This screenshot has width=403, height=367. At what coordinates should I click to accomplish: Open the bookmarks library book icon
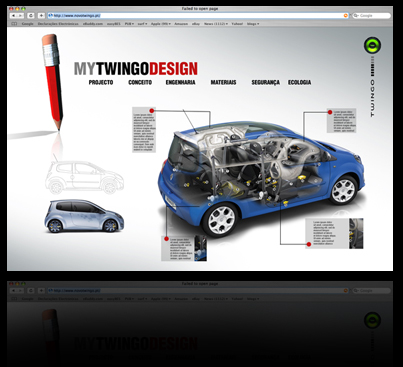click(x=14, y=24)
